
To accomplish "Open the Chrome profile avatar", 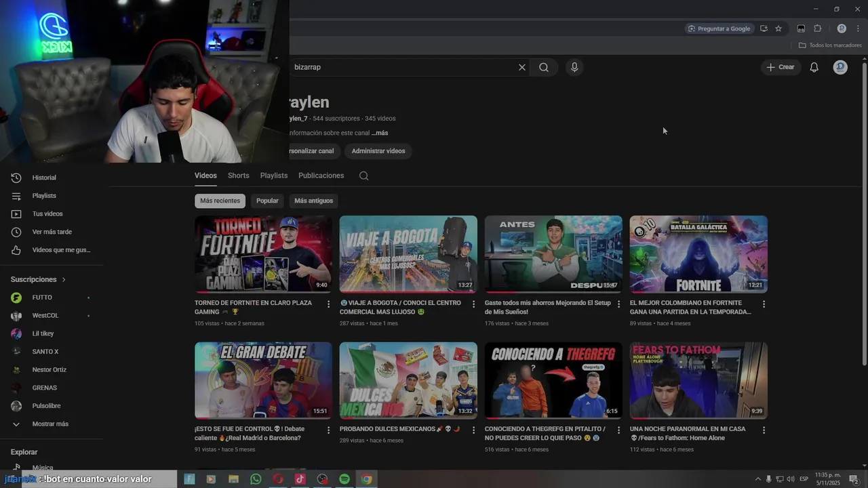I will click(x=842, y=28).
